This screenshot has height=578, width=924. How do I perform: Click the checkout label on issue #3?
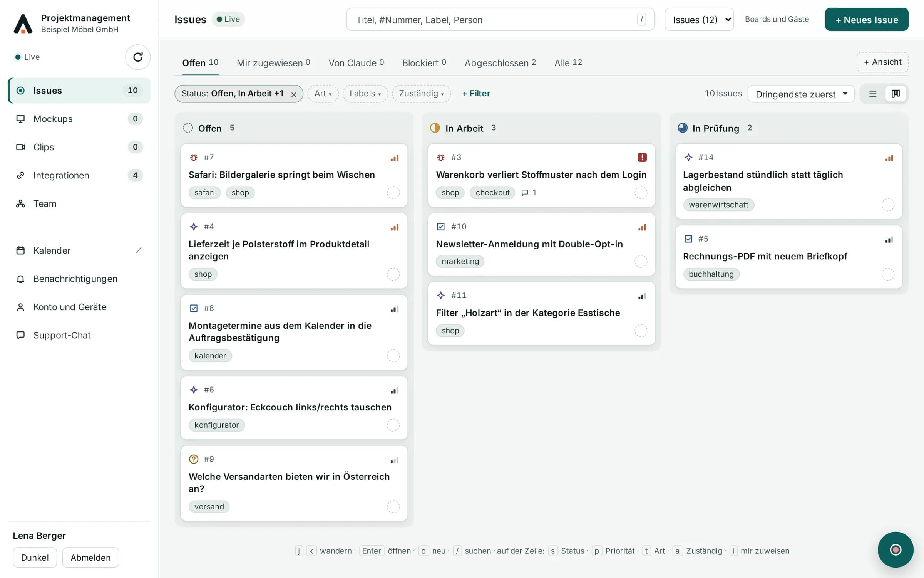click(x=492, y=193)
